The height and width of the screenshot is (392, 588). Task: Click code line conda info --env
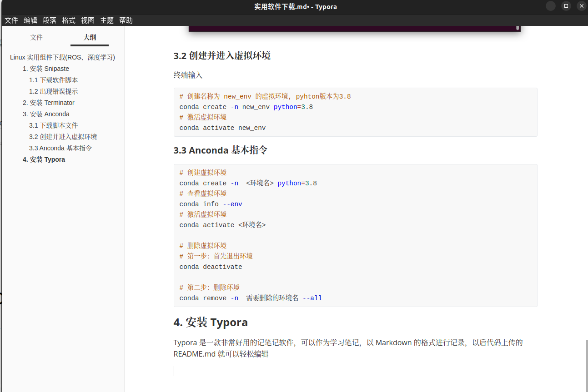[x=211, y=204]
